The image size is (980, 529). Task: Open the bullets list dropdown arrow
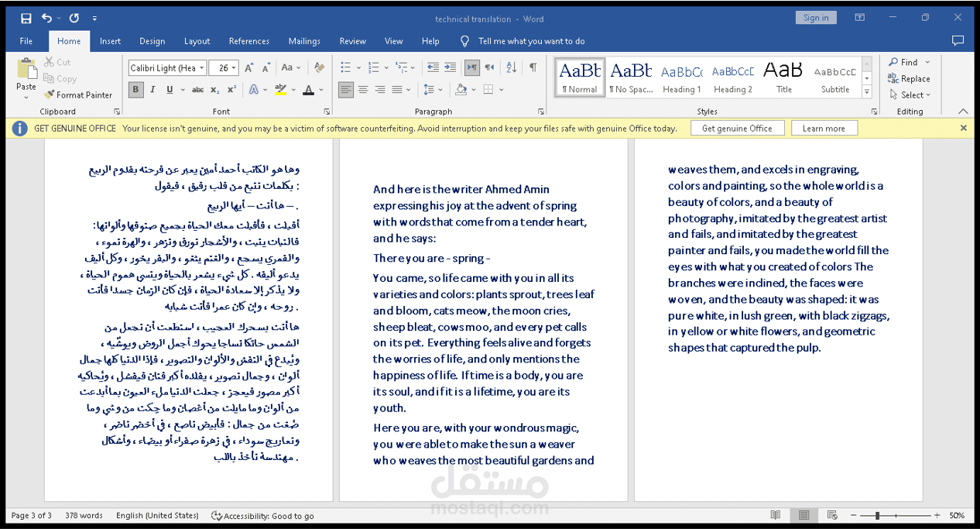pyautogui.click(x=357, y=67)
